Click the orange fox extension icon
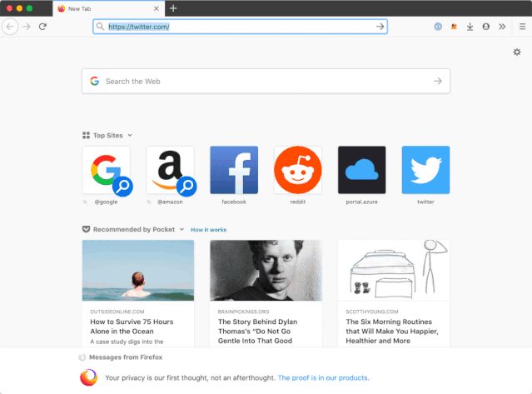This screenshot has width=532, height=394. click(x=454, y=27)
